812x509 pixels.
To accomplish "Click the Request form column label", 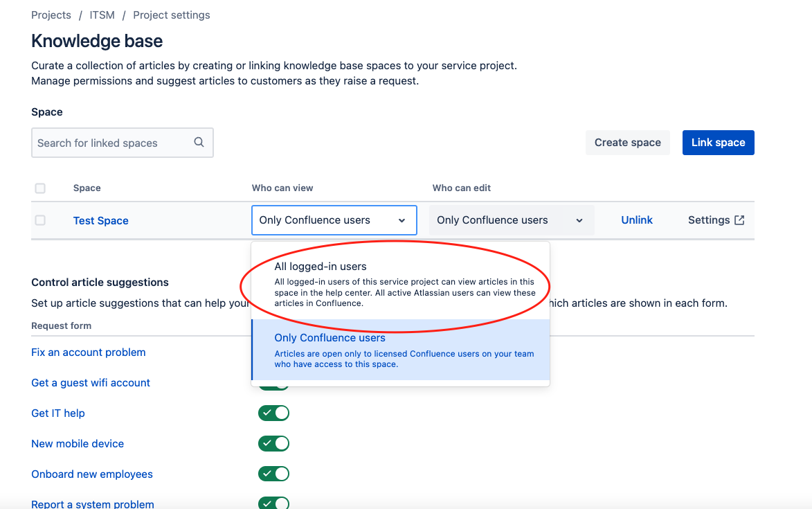I will point(61,325).
